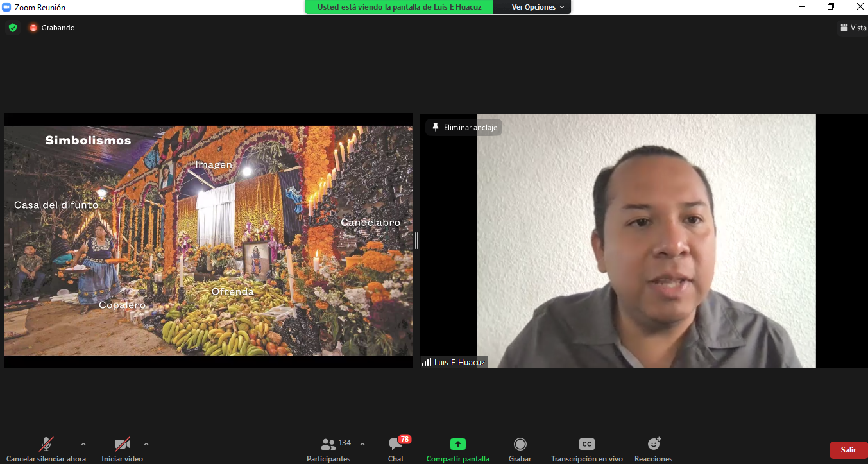Viewport: 868px width, 464px height.
Task: Click the Zoom logo in title bar
Action: click(x=6, y=7)
